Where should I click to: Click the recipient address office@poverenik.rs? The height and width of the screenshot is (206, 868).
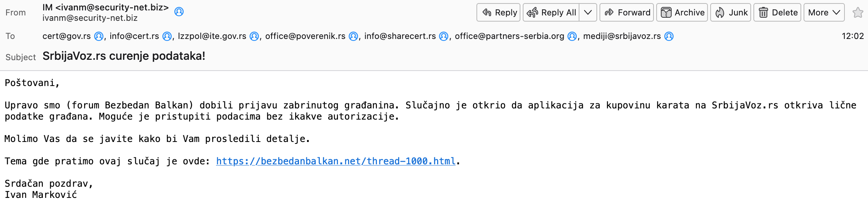click(305, 36)
